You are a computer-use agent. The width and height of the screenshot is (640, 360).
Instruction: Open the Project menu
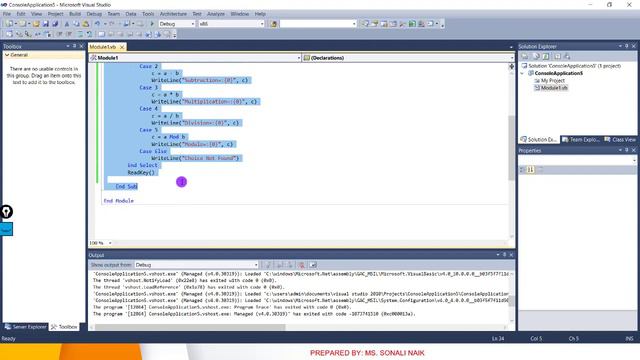[56, 14]
